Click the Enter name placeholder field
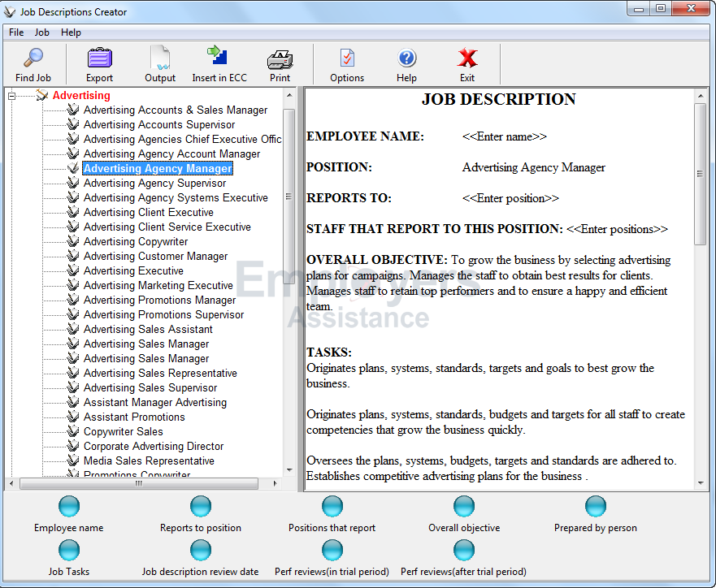716x588 pixels. pyautogui.click(x=504, y=136)
